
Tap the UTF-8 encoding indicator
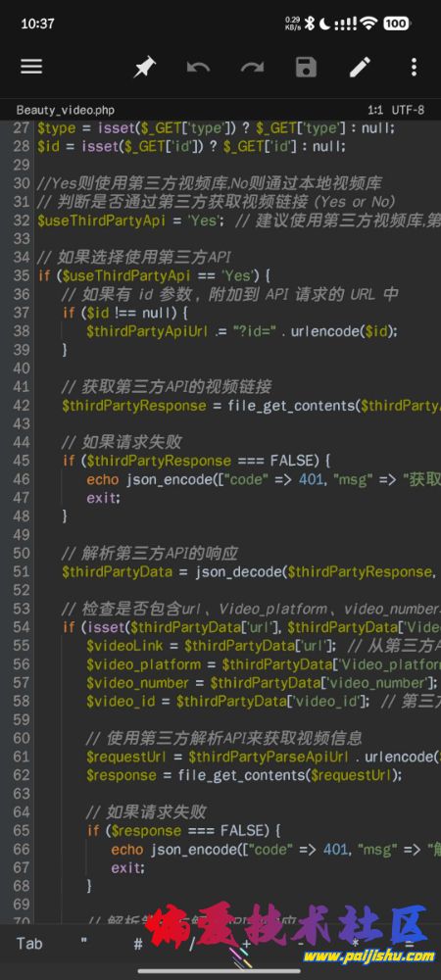tap(408, 110)
